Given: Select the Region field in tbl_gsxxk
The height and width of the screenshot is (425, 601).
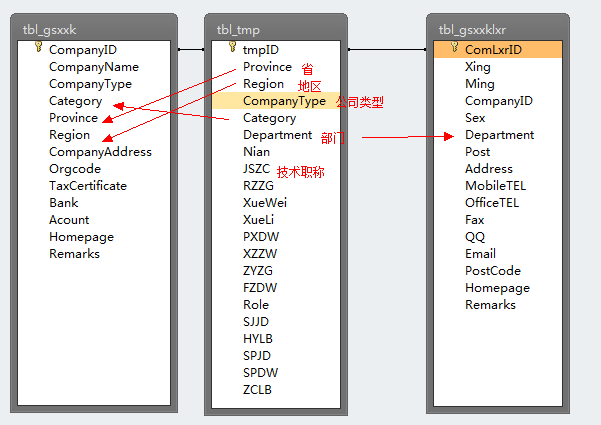Looking at the screenshot, I should tap(69, 135).
